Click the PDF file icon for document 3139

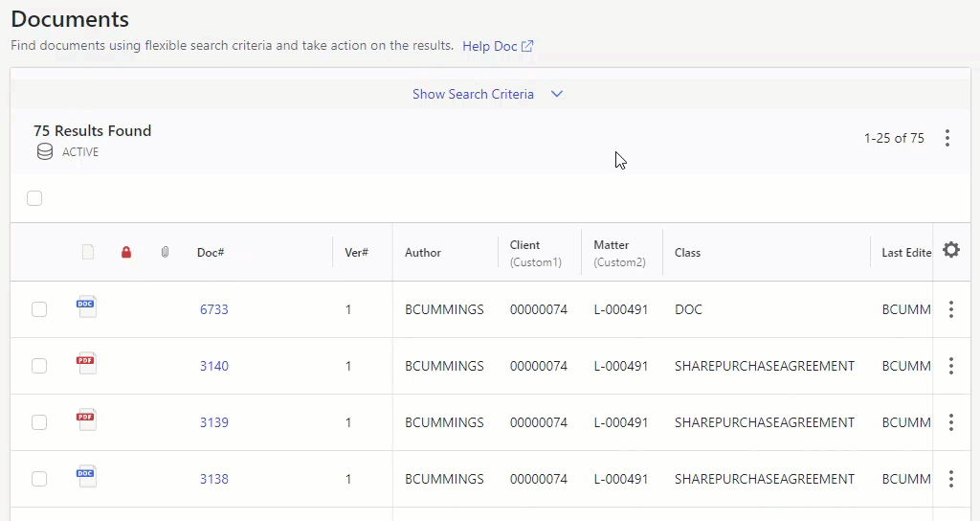click(87, 420)
